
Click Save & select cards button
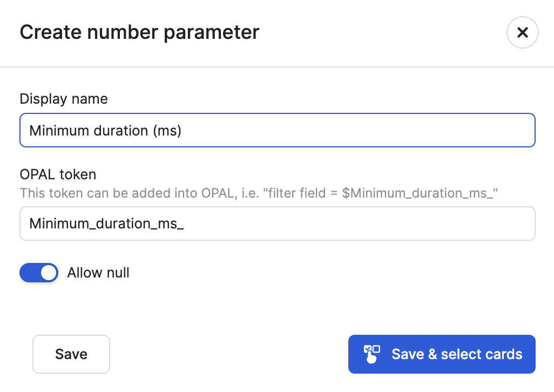click(x=442, y=354)
